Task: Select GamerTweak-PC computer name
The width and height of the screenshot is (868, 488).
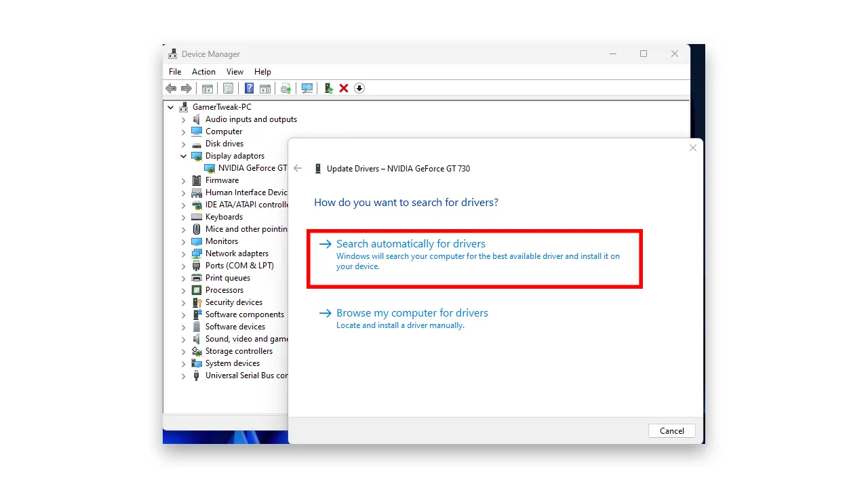Action: point(222,107)
